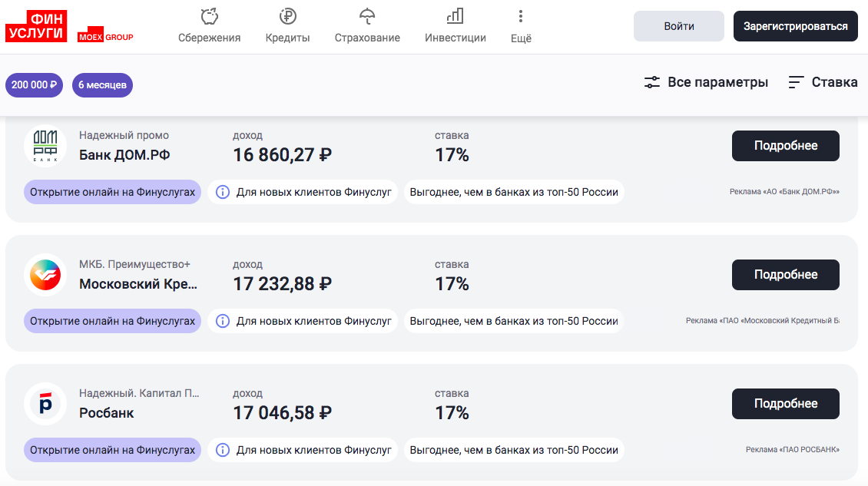Open the 6 месяцев term filter chip
This screenshot has height=486, width=868.
coord(102,85)
